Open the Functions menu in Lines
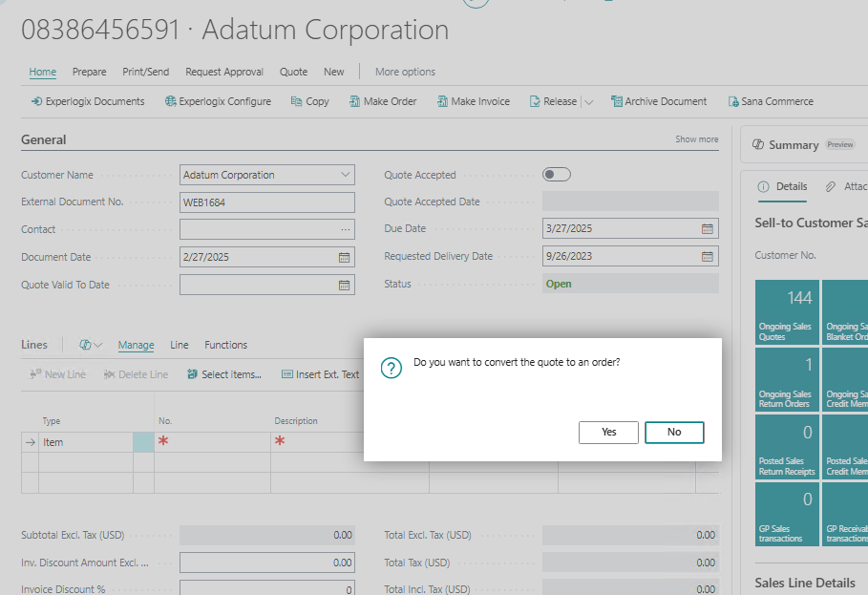Image resolution: width=868 pixels, height=595 pixels. pyautogui.click(x=226, y=345)
